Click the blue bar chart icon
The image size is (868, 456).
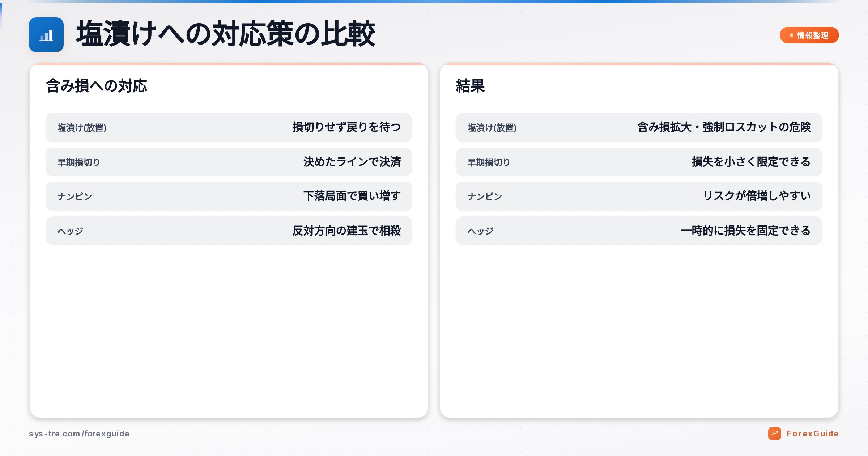[46, 35]
